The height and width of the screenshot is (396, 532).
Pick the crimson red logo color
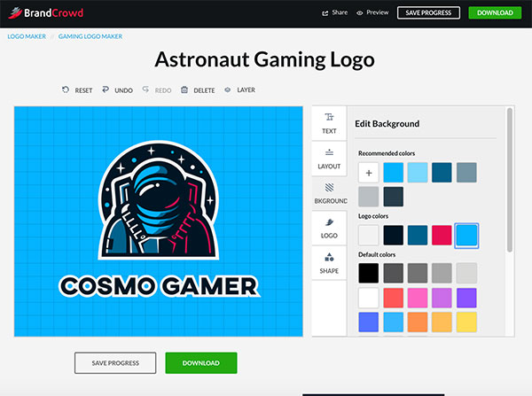442,236
